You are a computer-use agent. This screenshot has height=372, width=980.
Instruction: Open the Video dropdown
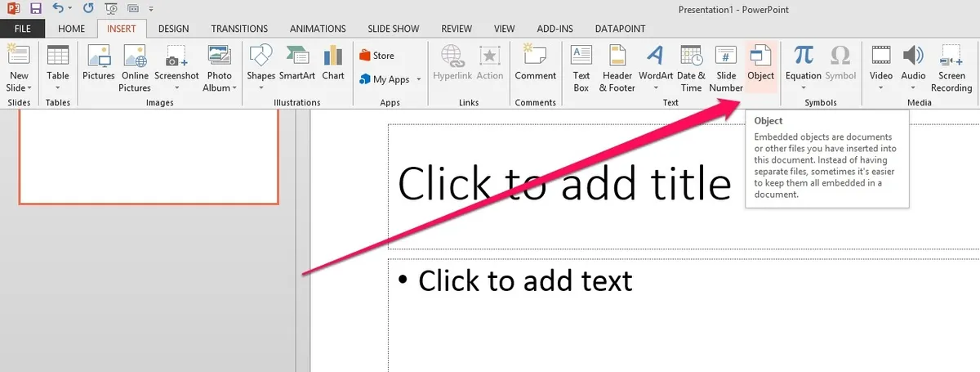(x=881, y=68)
